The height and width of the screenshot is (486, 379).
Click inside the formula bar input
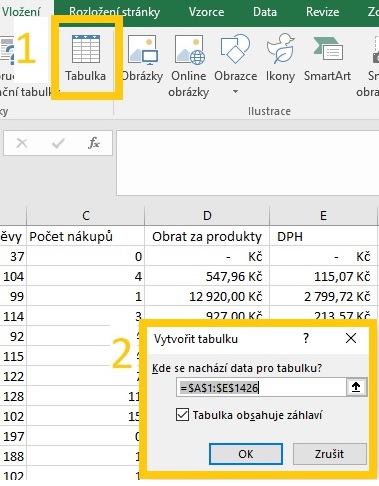click(x=248, y=163)
